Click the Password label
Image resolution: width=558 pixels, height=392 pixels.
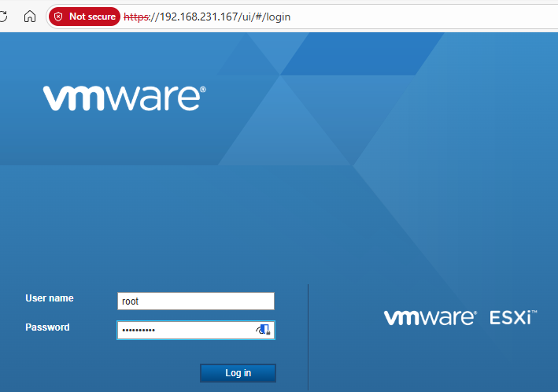pos(47,327)
